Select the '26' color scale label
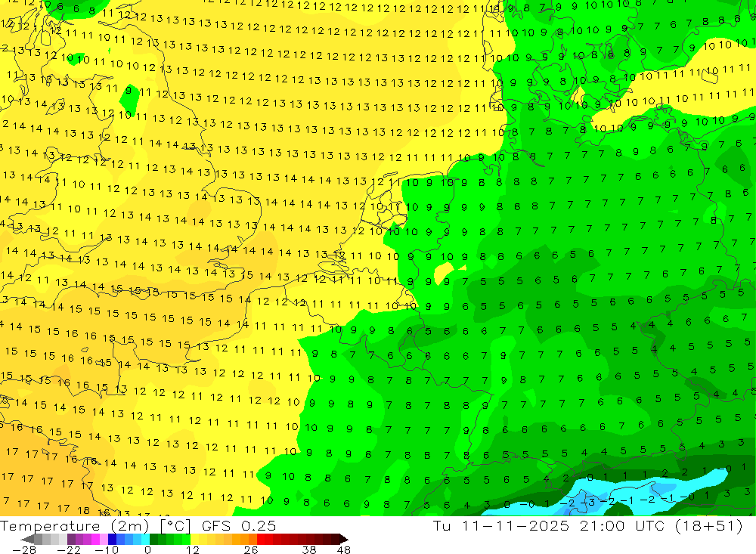This screenshot has height=554, width=756. point(251,550)
